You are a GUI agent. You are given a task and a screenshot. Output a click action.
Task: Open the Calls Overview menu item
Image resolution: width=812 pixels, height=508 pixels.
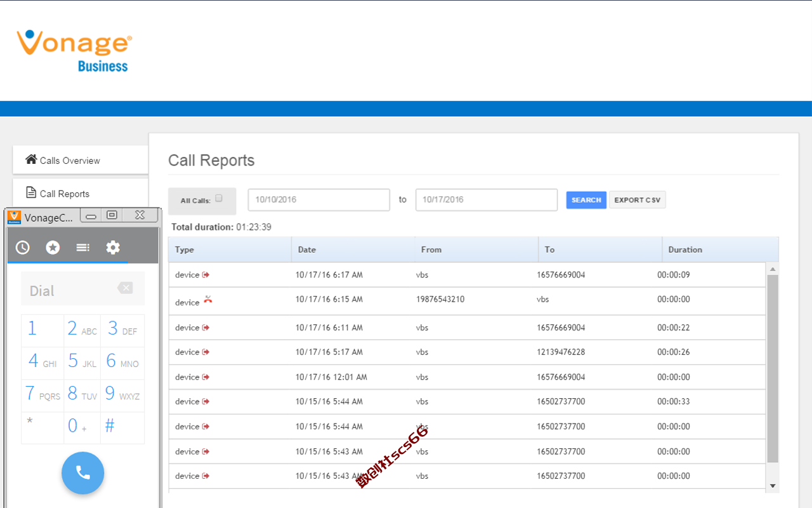tap(81, 160)
